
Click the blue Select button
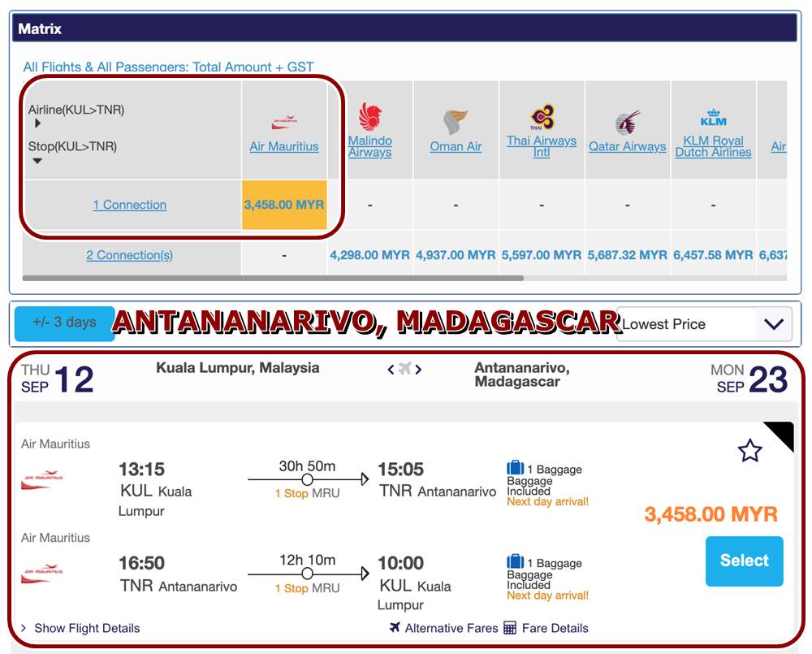744,561
